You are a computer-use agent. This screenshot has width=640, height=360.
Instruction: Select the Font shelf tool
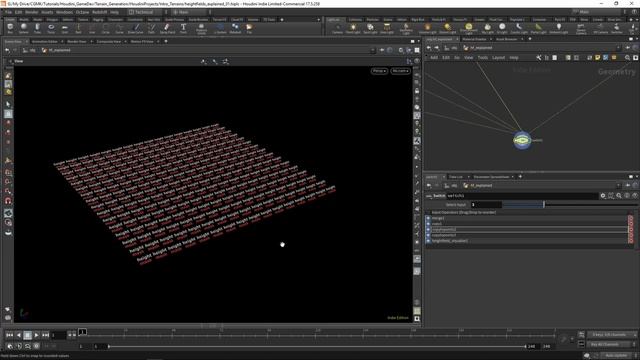click(183, 29)
